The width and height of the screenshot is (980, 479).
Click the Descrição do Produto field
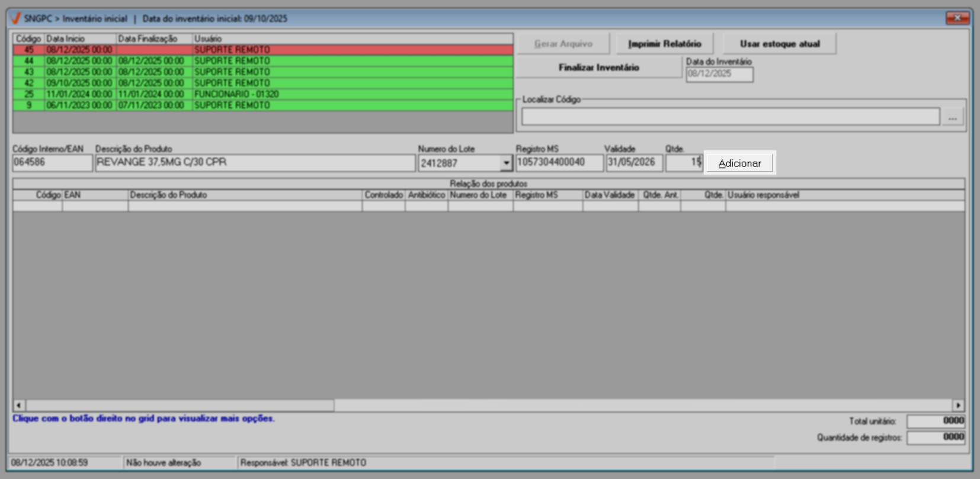coord(255,163)
